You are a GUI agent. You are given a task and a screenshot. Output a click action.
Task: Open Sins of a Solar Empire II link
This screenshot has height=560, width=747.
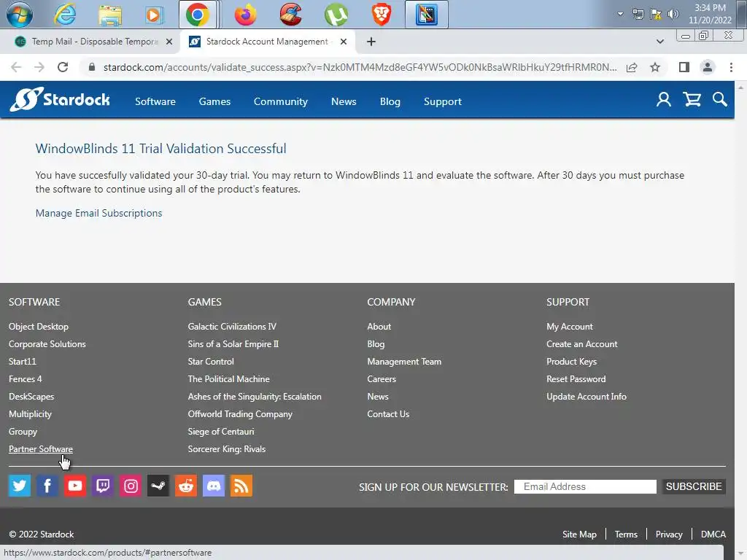[x=233, y=344]
